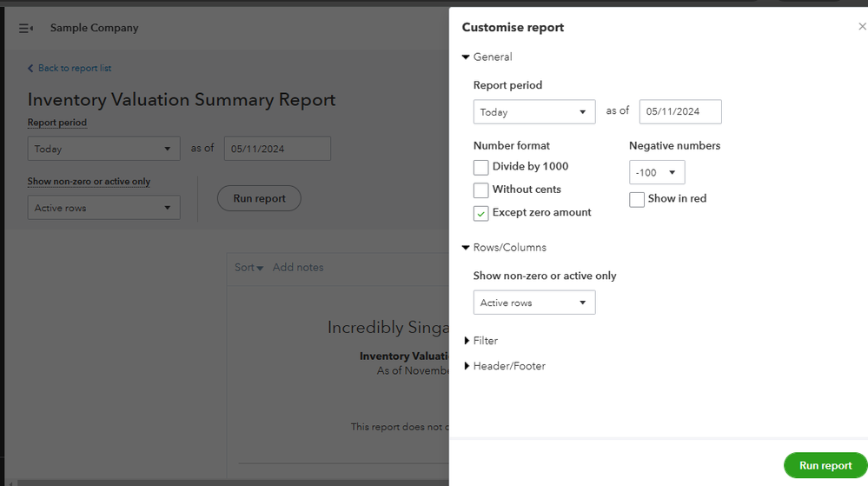Open the Report period dropdown in panel
This screenshot has width=868, height=486.
[533, 112]
